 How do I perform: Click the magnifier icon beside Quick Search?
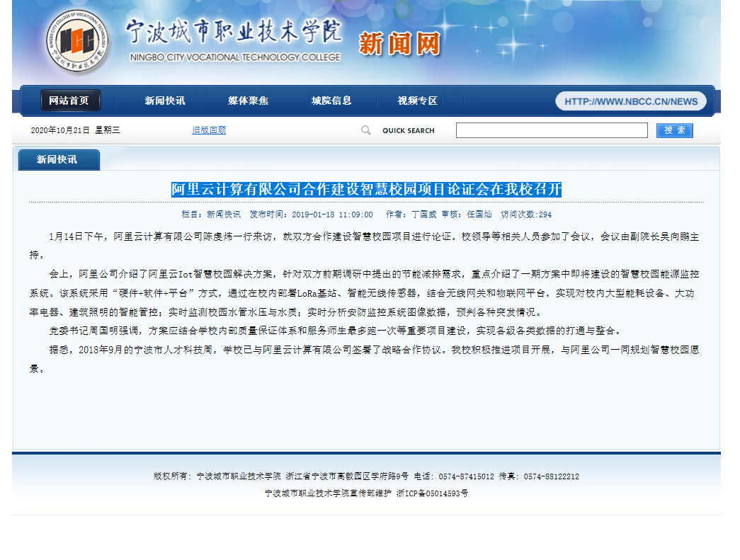(366, 130)
